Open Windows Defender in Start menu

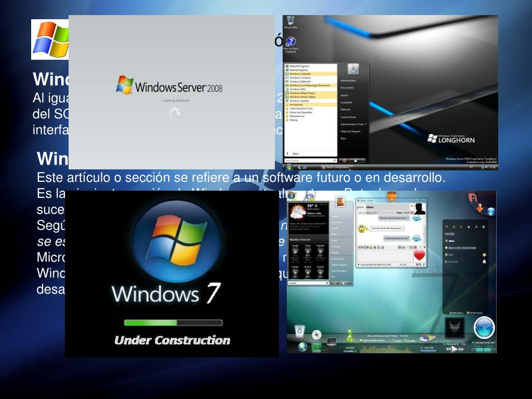[x=311, y=82]
